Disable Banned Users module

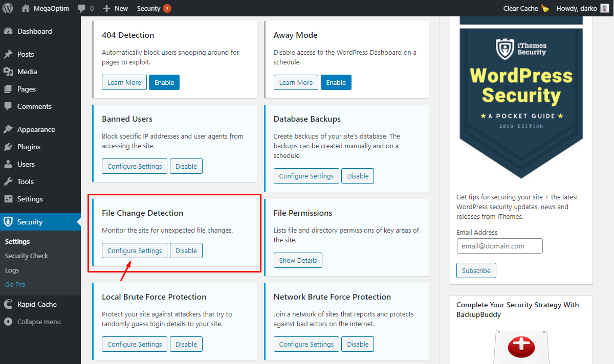(x=186, y=166)
